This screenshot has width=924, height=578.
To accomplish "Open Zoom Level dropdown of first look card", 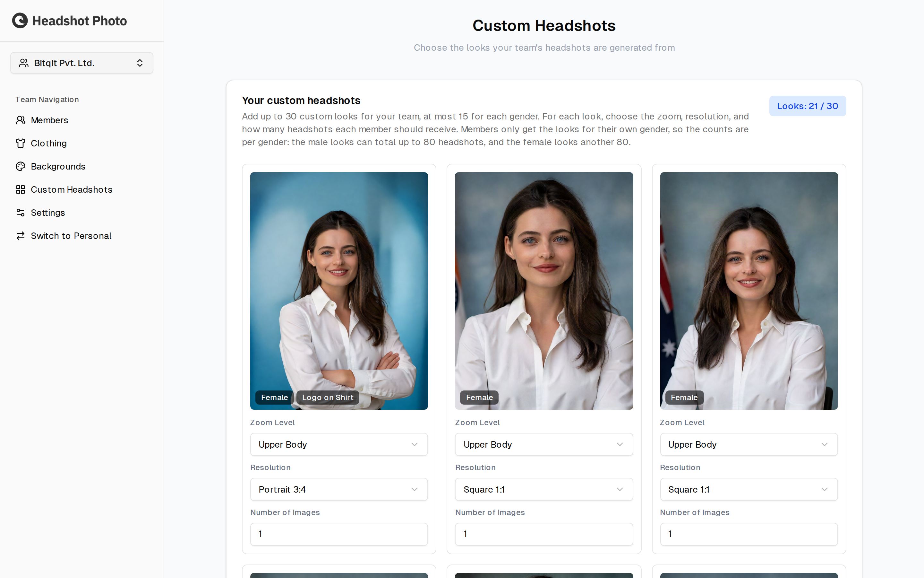I will tap(339, 444).
